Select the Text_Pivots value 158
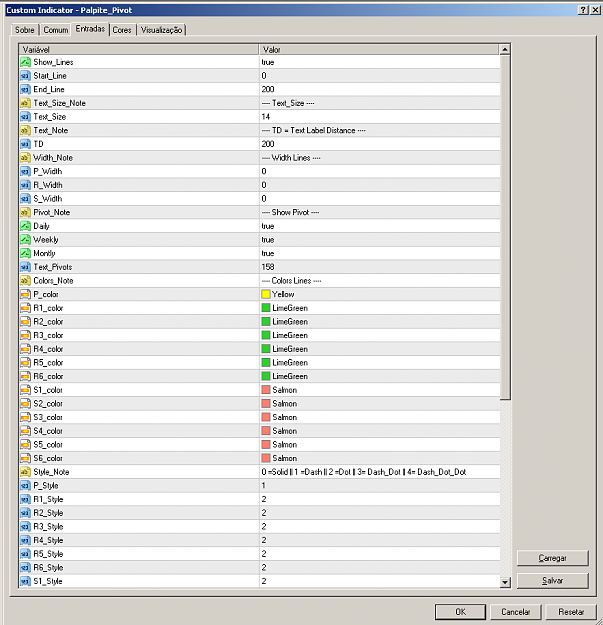This screenshot has height=625, width=603. (268, 267)
